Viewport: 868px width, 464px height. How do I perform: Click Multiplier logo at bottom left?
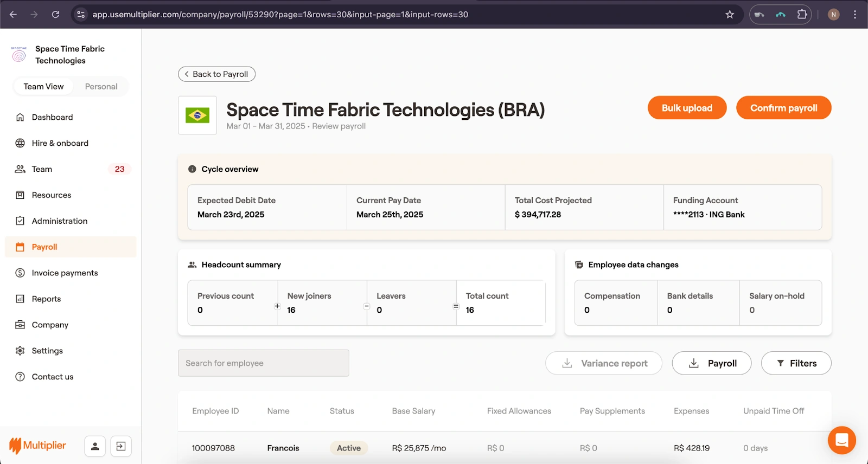pos(37,446)
